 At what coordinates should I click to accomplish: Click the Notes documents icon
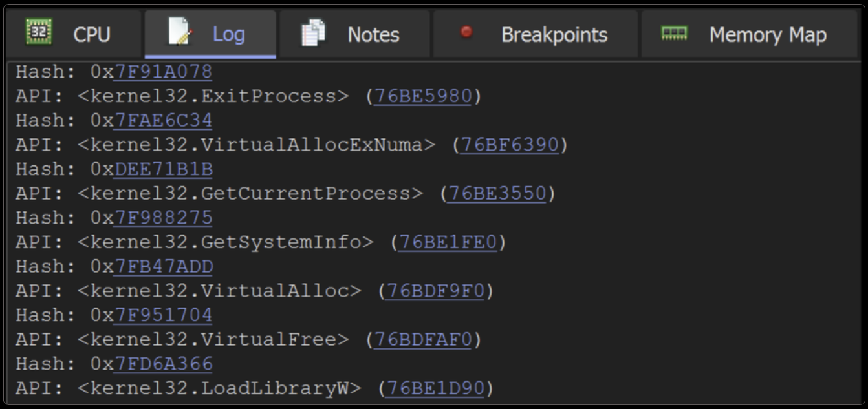313,33
